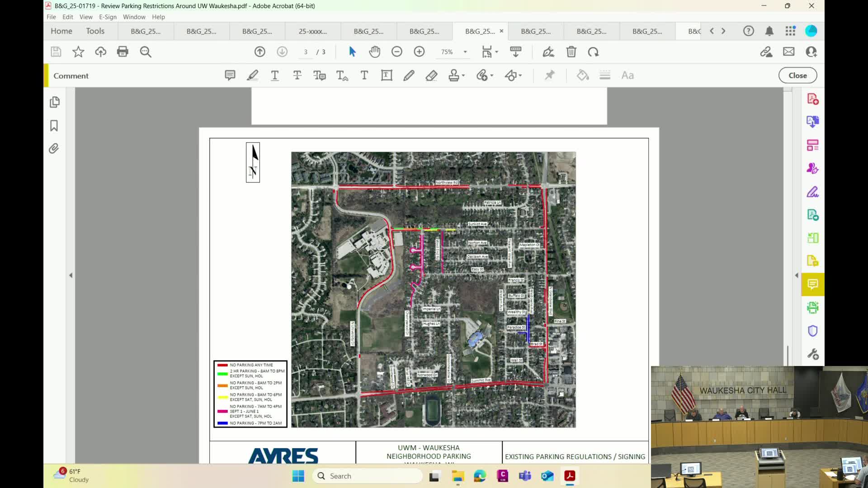Image resolution: width=868 pixels, height=488 pixels.
Task: Toggle the Keep tool selected pin
Action: pyautogui.click(x=549, y=75)
